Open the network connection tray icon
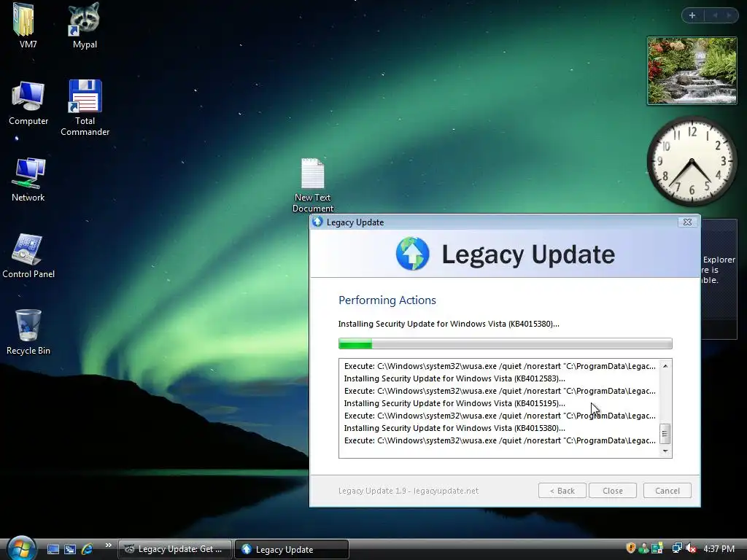The height and width of the screenshot is (560, 747). pyautogui.click(x=676, y=548)
